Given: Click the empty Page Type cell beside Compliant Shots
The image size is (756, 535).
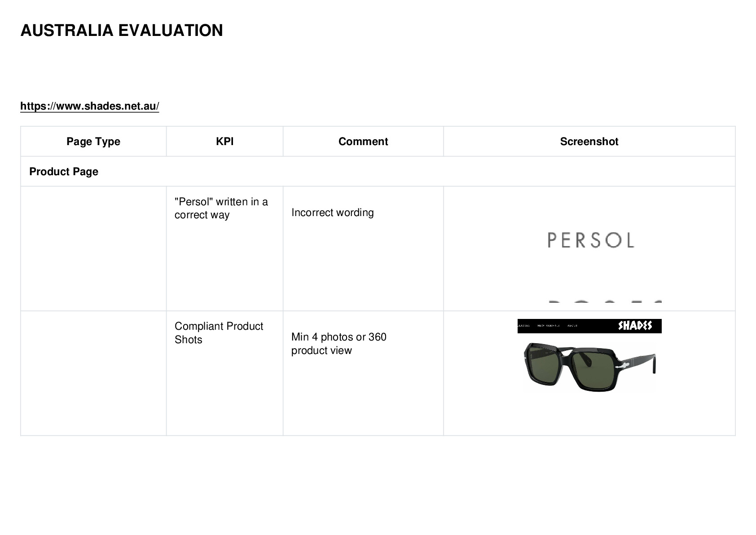Looking at the screenshot, I should tap(93, 373).
